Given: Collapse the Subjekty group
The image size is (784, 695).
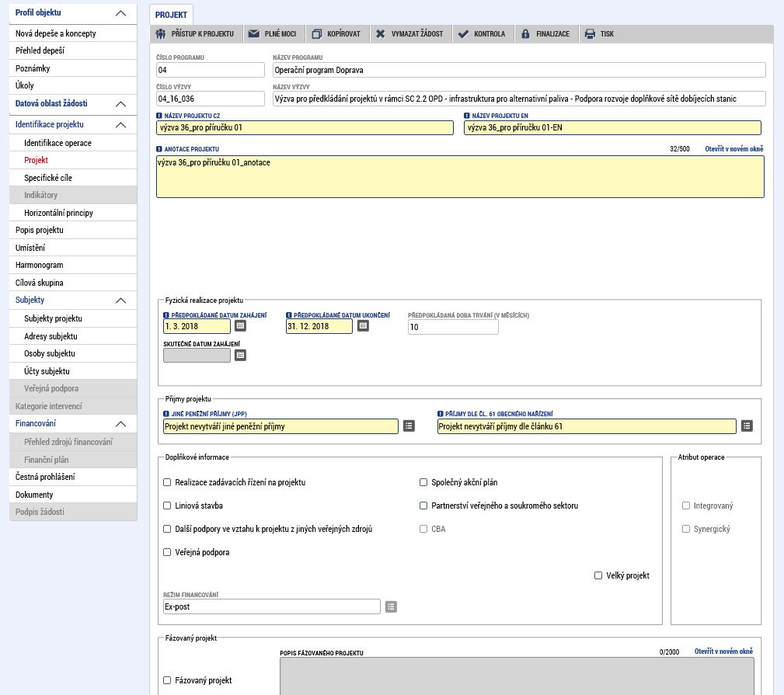Looking at the screenshot, I should click(x=120, y=301).
